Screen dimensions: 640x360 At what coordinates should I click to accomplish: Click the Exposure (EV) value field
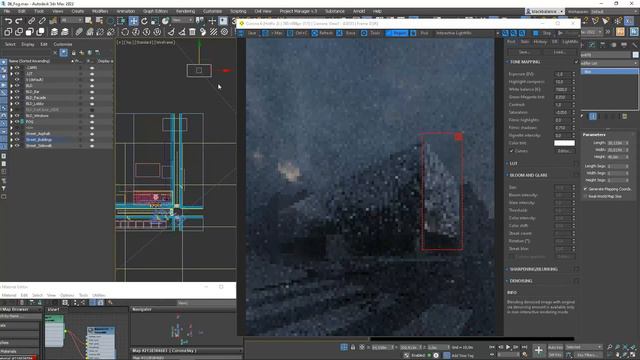click(562, 74)
